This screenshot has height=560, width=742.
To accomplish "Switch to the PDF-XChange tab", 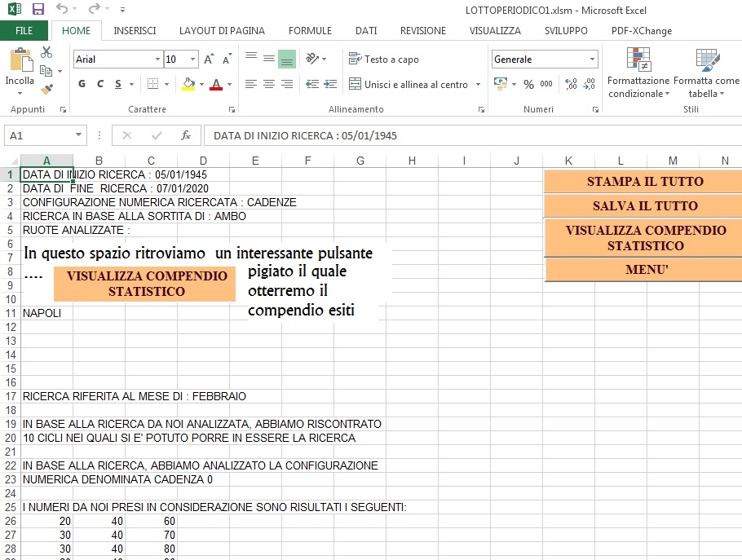I will click(x=641, y=31).
